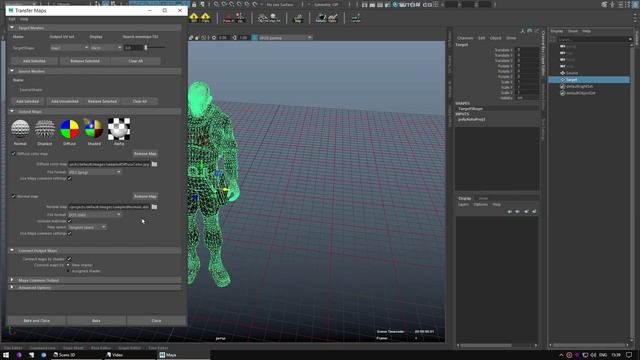Screen dimensions: 640x360
Task: Toggle Include materials checkbox
Action: (x=69, y=221)
